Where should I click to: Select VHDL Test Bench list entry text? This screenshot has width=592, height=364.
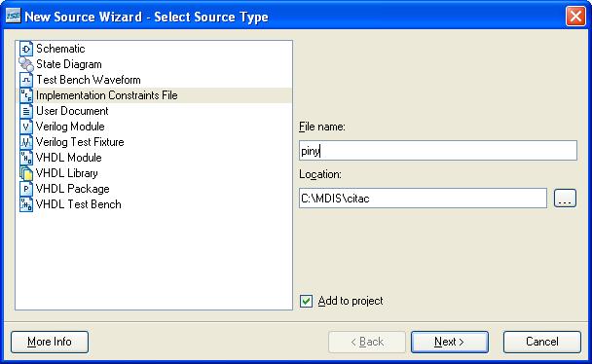click(x=79, y=204)
